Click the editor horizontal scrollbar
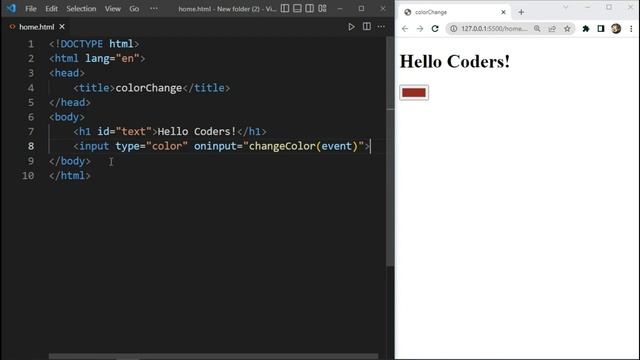 coord(213,356)
